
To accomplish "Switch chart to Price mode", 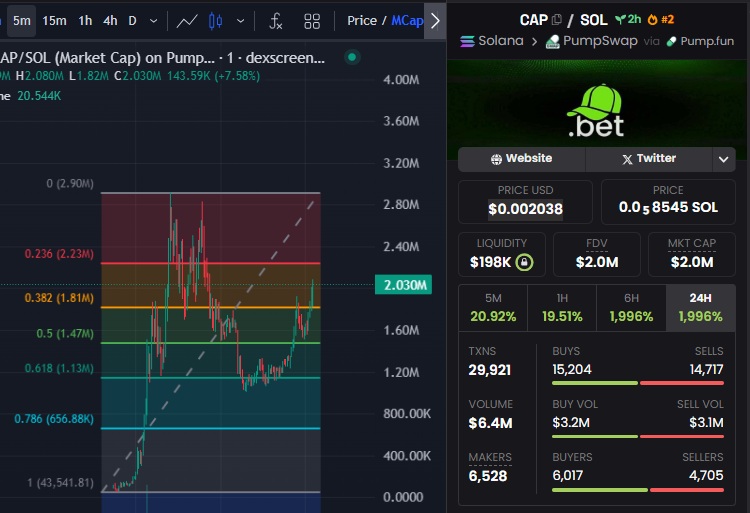I will [362, 21].
